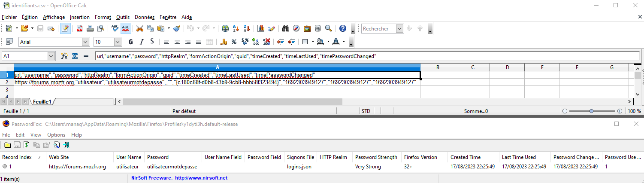
Task: Insert hyperlink using the globe icon
Action: coord(225,28)
